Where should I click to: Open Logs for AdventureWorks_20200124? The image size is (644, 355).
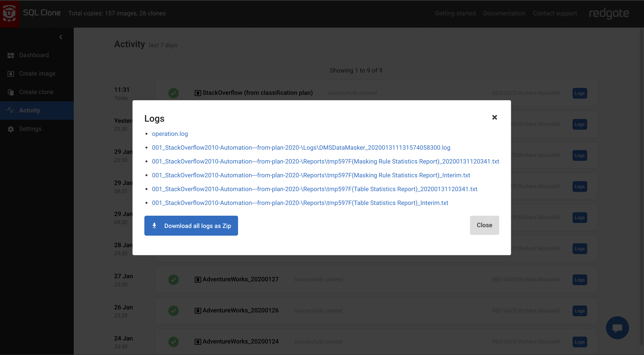pyautogui.click(x=579, y=342)
